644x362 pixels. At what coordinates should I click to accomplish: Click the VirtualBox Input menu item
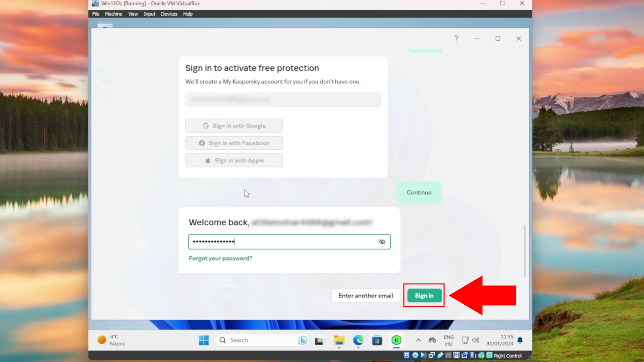point(150,14)
